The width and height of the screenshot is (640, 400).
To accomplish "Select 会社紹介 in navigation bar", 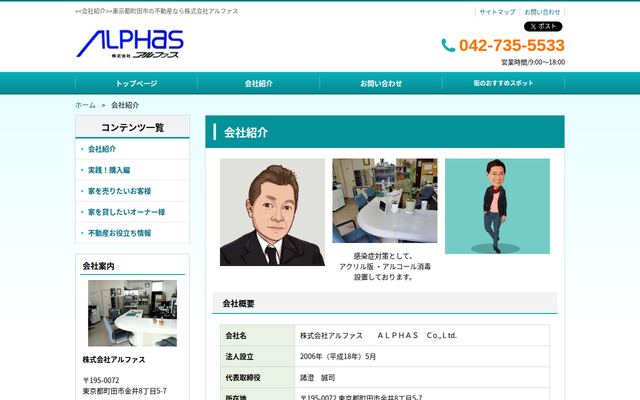I will 258,83.
